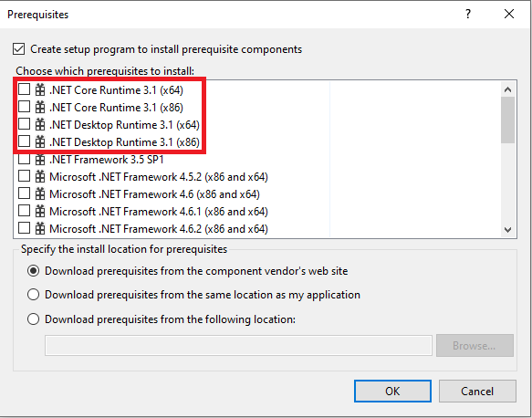Image resolution: width=532 pixels, height=418 pixels.
Task: Select download from component vendor's web site
Action: point(33,271)
